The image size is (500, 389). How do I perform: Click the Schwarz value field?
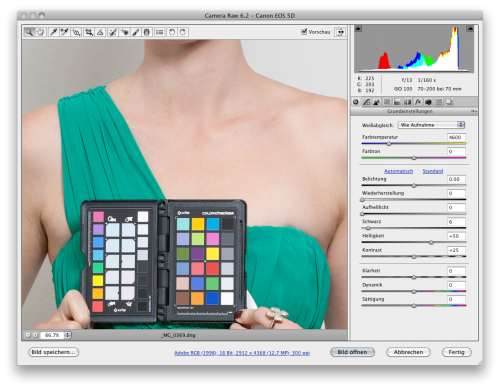tap(456, 222)
